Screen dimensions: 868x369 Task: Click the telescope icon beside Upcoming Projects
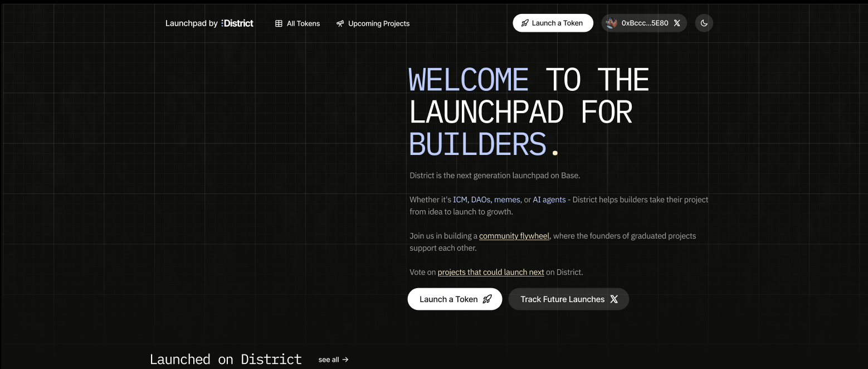(340, 23)
